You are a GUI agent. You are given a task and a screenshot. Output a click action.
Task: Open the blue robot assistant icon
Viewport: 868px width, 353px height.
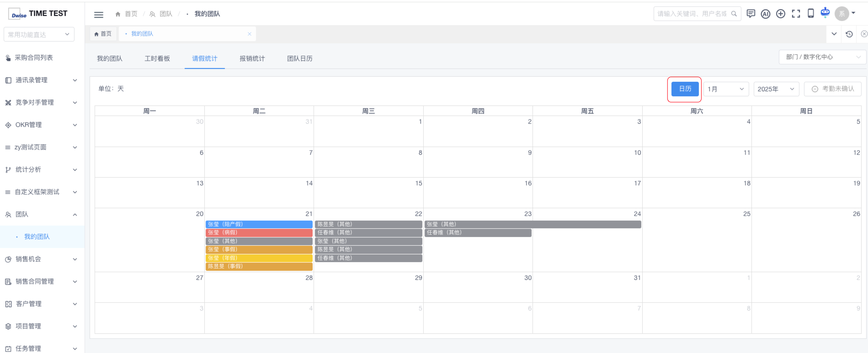(825, 13)
